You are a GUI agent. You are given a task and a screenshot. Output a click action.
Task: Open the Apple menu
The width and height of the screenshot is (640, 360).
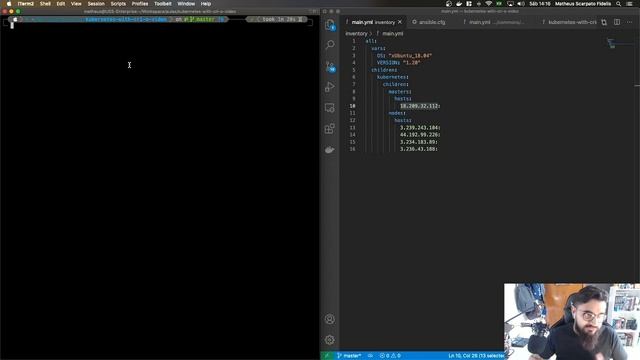9,4
